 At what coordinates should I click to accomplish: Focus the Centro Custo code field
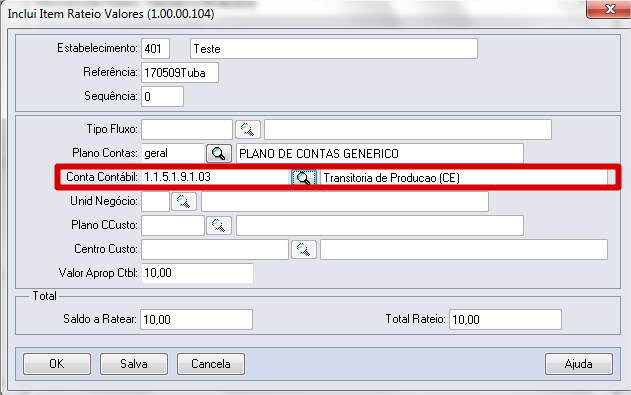(215, 249)
